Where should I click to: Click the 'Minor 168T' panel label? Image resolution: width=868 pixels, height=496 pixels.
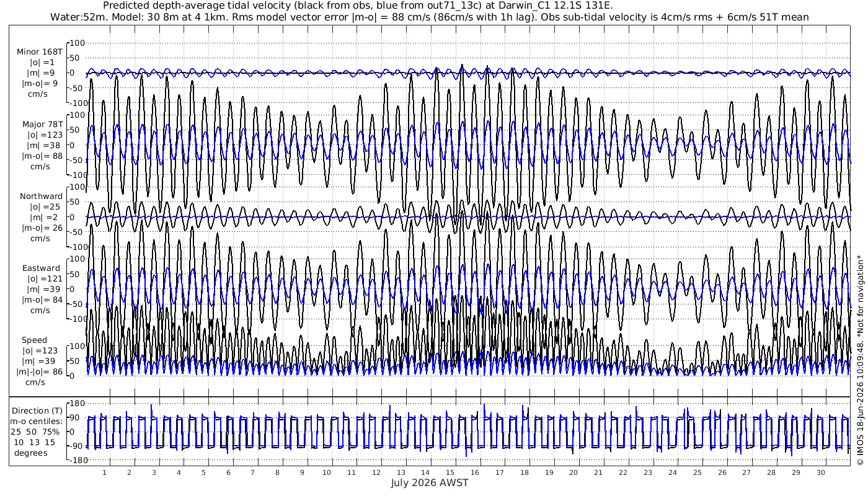coord(40,52)
